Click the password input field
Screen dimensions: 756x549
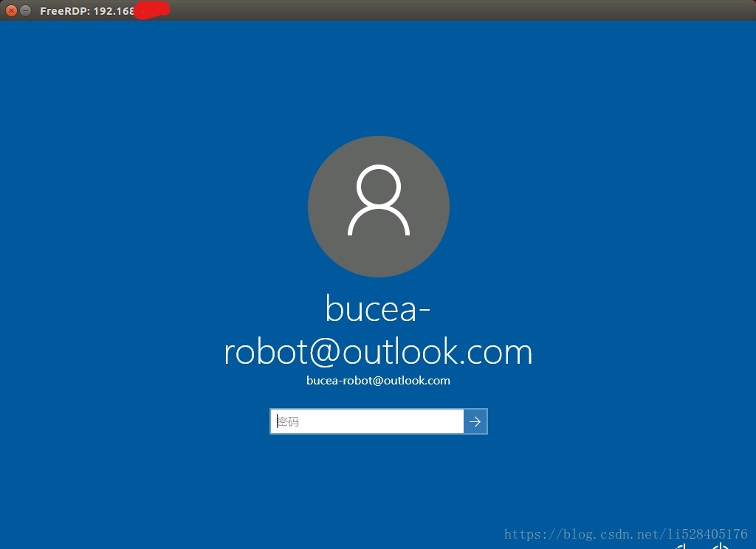tap(367, 421)
